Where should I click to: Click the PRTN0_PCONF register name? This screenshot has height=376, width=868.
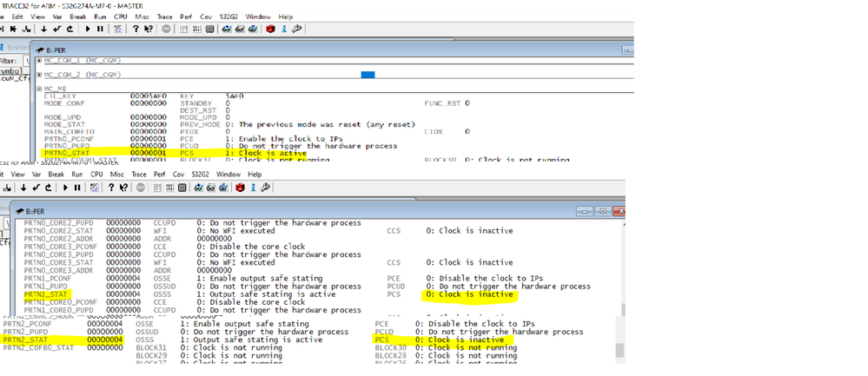tap(69, 139)
